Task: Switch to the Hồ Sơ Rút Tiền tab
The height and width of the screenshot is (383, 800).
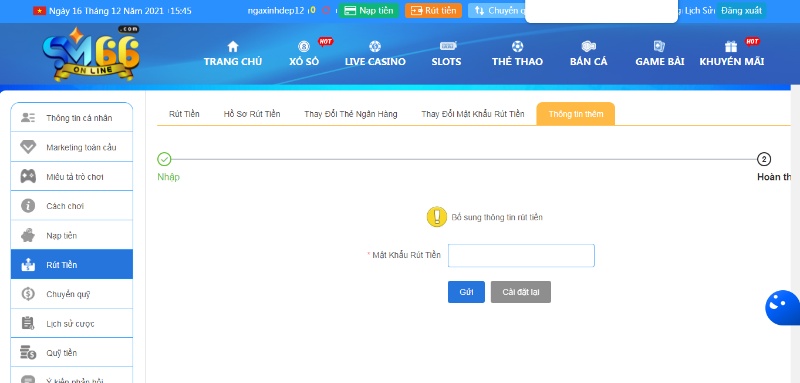Action: [x=252, y=114]
